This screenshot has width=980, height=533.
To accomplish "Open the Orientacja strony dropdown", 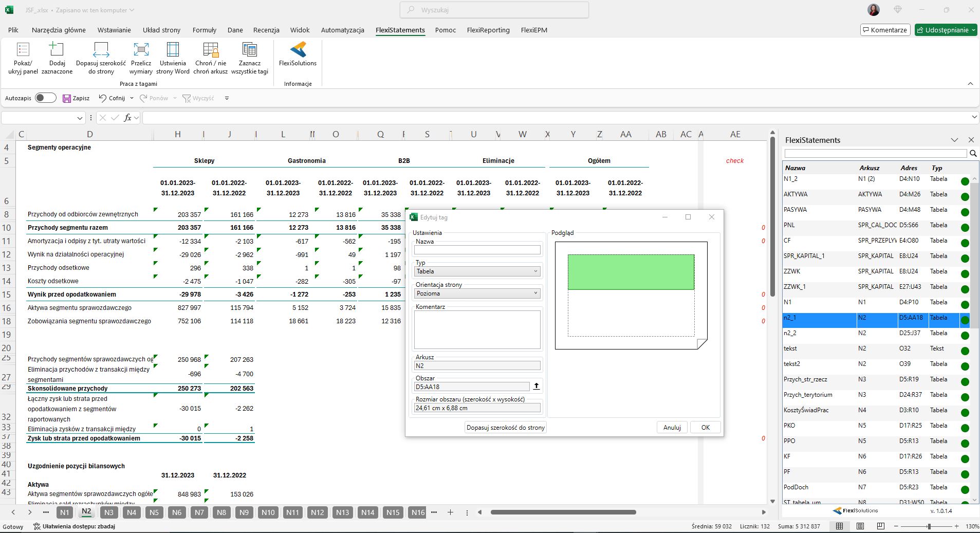I will (x=477, y=293).
